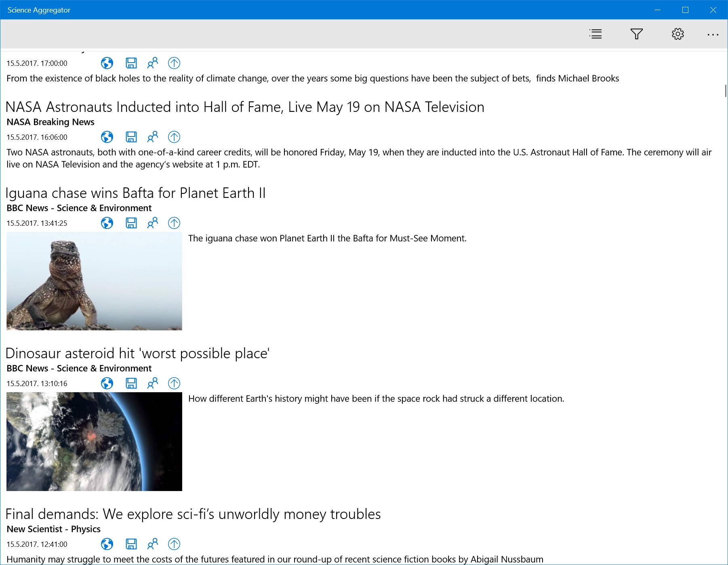Click timestamp 15.5.2017. 13:41:25
Screen dimensions: 728x565
tap(37, 223)
